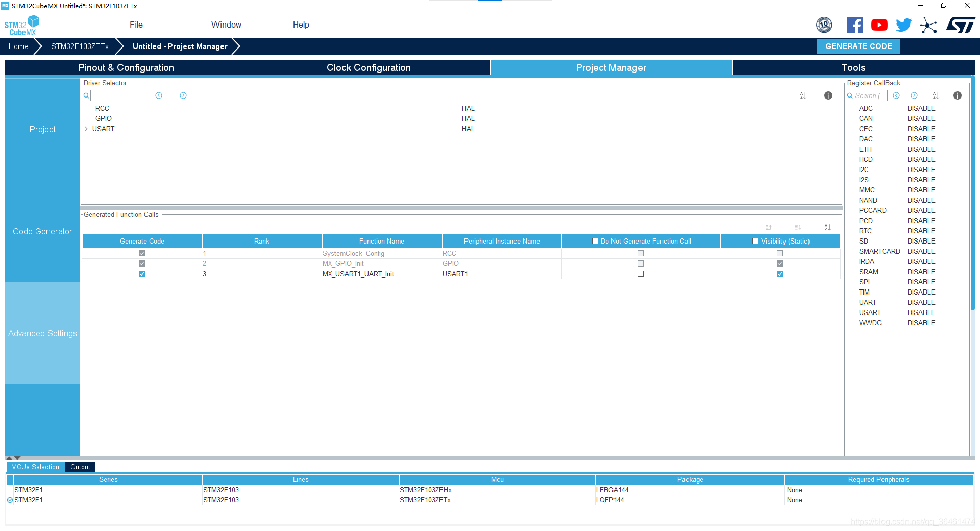Click Driver Selector alphabetical sort icon
Viewport: 980px width, 531px height.
[x=803, y=95]
